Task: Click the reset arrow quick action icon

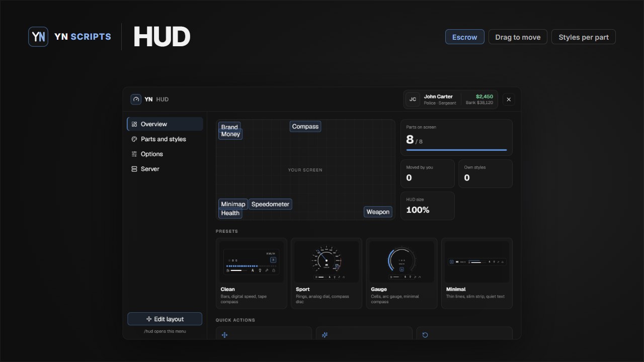Action: 425,335
